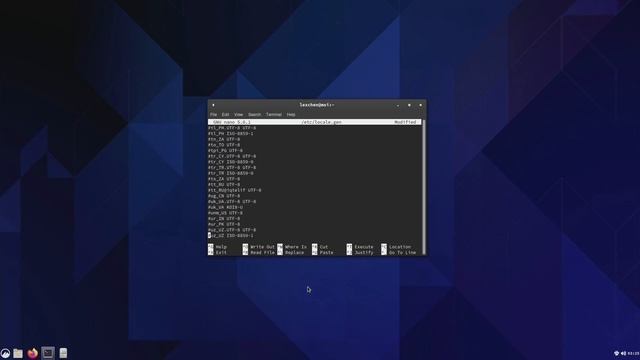Launch Firefox from the taskbar

click(33, 353)
